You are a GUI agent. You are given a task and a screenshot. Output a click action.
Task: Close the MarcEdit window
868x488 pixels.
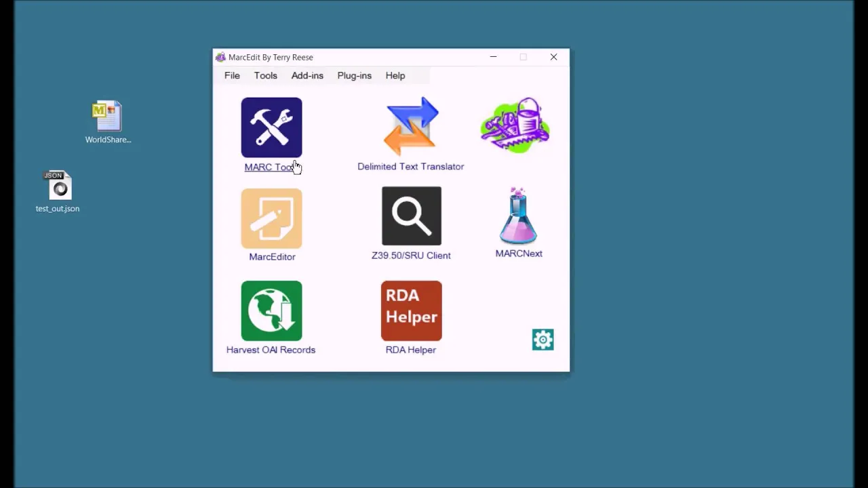click(553, 57)
